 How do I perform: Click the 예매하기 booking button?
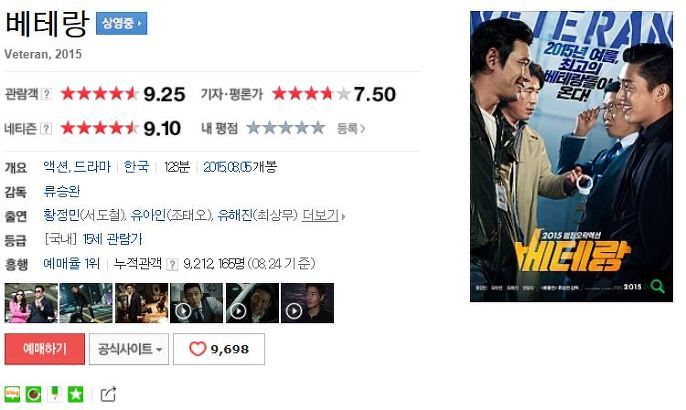click(x=45, y=349)
